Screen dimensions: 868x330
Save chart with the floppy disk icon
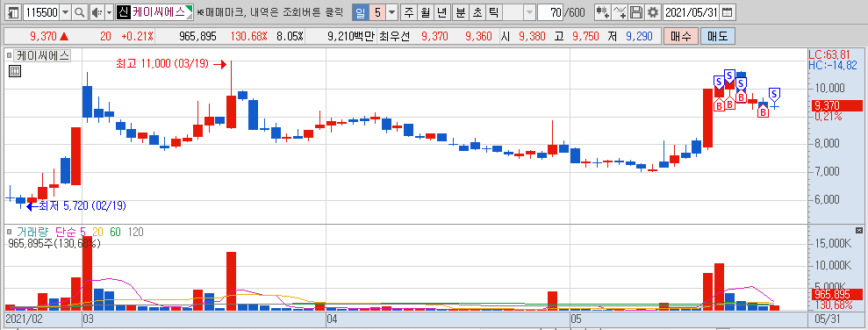pos(637,12)
